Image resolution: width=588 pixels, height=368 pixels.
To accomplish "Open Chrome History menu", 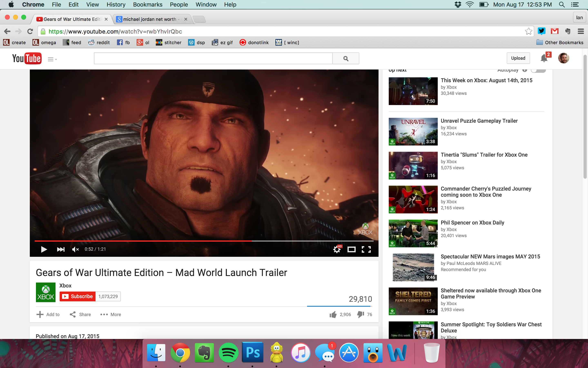I will click(116, 5).
